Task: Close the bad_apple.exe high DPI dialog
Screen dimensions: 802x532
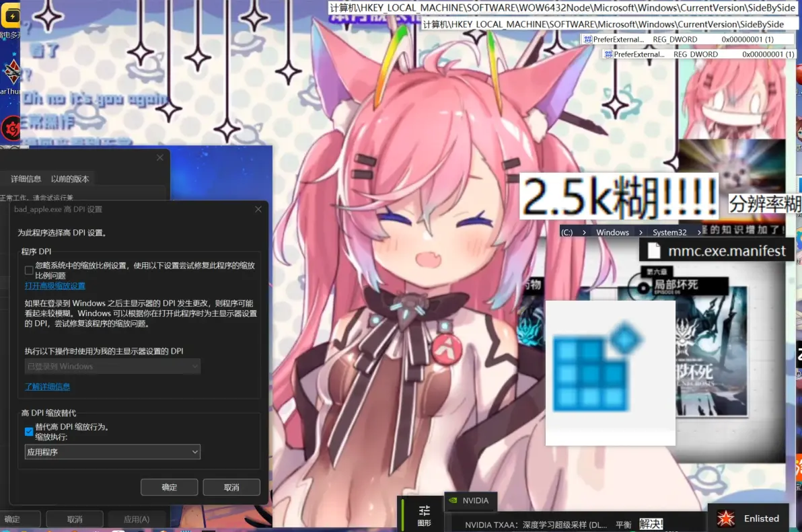Action: point(258,209)
